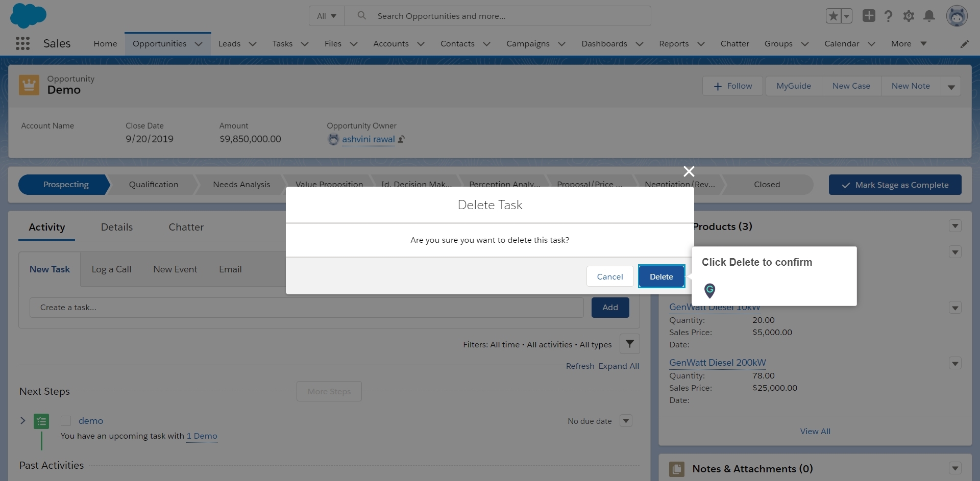Open the Setup gear icon
Screen dimensions: 980x481
point(909,16)
